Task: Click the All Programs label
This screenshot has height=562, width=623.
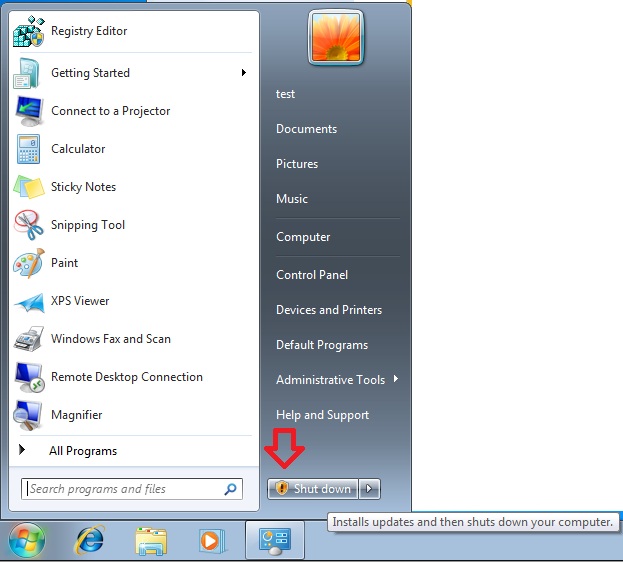Action: [83, 451]
